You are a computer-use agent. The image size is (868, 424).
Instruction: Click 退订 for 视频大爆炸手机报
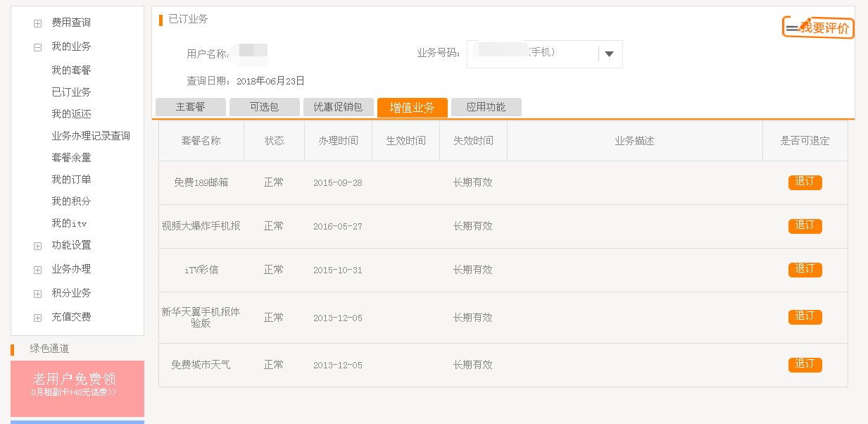tap(805, 225)
